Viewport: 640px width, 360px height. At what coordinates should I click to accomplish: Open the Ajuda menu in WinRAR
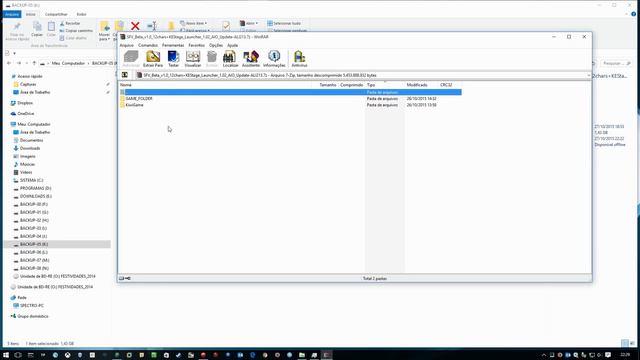coord(232,45)
